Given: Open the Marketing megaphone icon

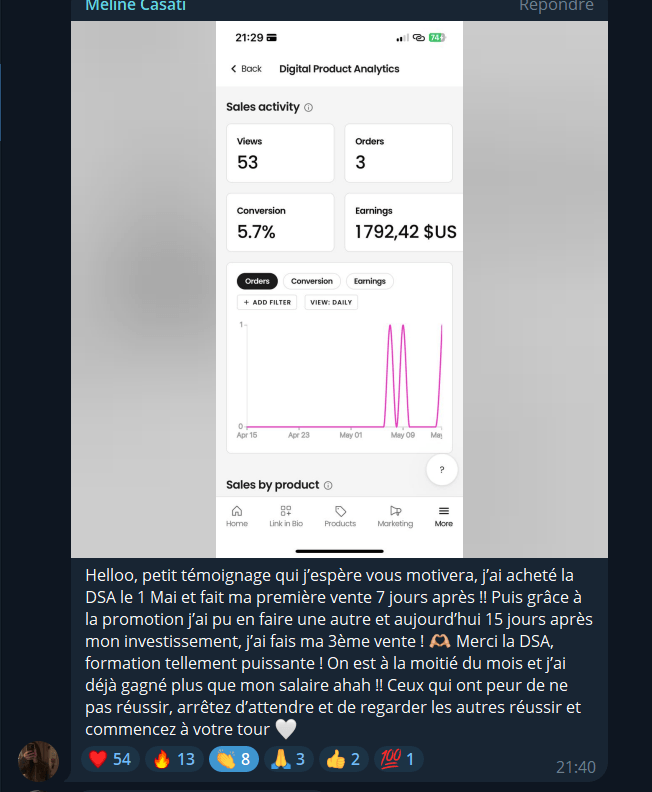Looking at the screenshot, I should pos(395,511).
